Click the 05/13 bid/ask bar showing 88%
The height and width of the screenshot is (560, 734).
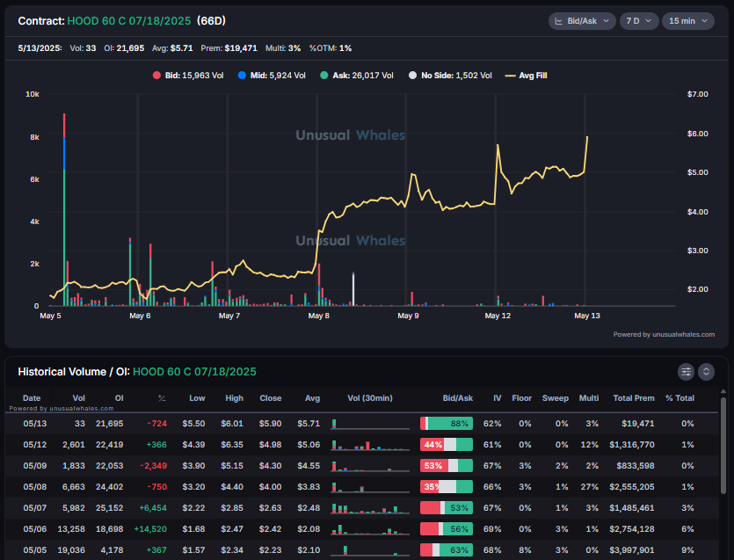(x=446, y=423)
